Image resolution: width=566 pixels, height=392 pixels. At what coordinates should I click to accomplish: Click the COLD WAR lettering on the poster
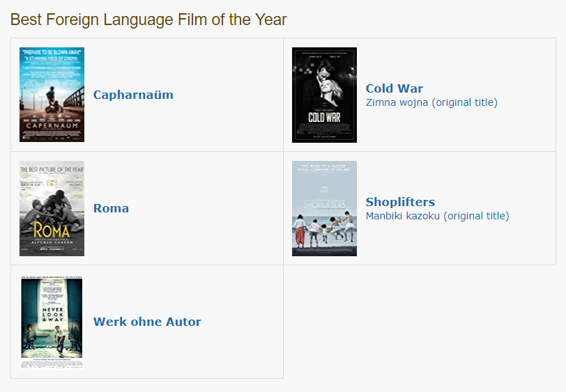click(x=324, y=117)
